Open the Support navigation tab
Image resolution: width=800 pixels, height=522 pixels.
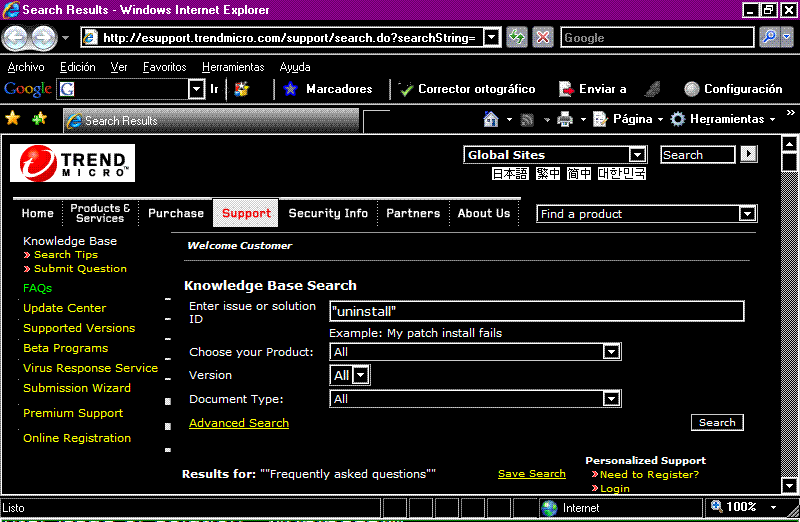click(246, 213)
